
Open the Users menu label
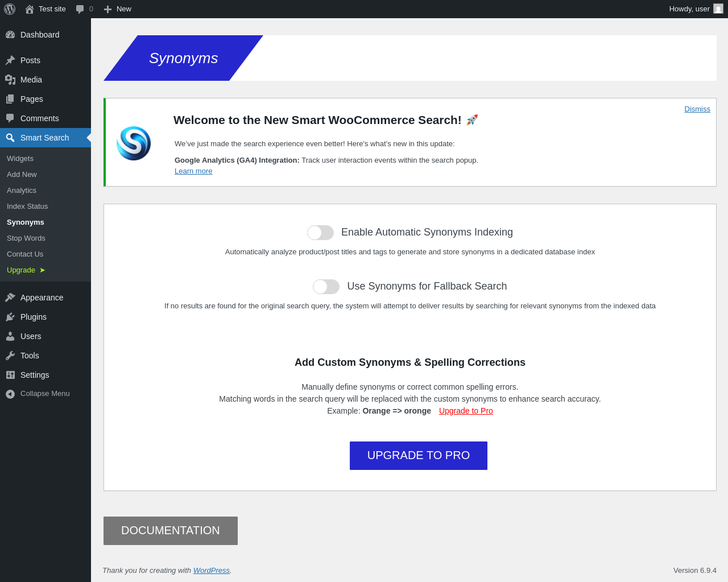pyautogui.click(x=31, y=336)
